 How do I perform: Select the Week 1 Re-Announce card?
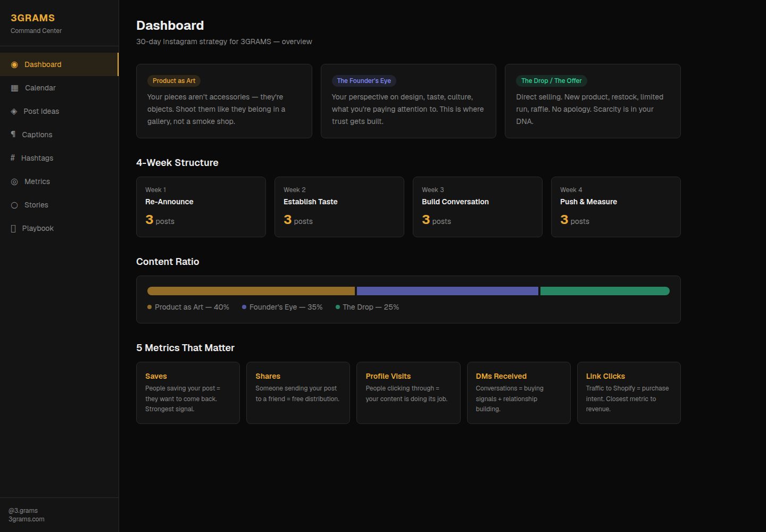(x=201, y=207)
